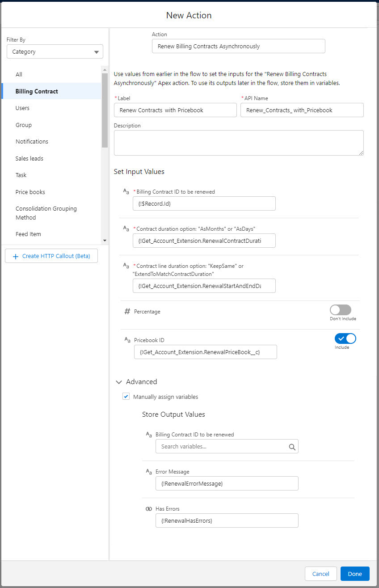Open the Filter By Category dropdown

[55, 52]
